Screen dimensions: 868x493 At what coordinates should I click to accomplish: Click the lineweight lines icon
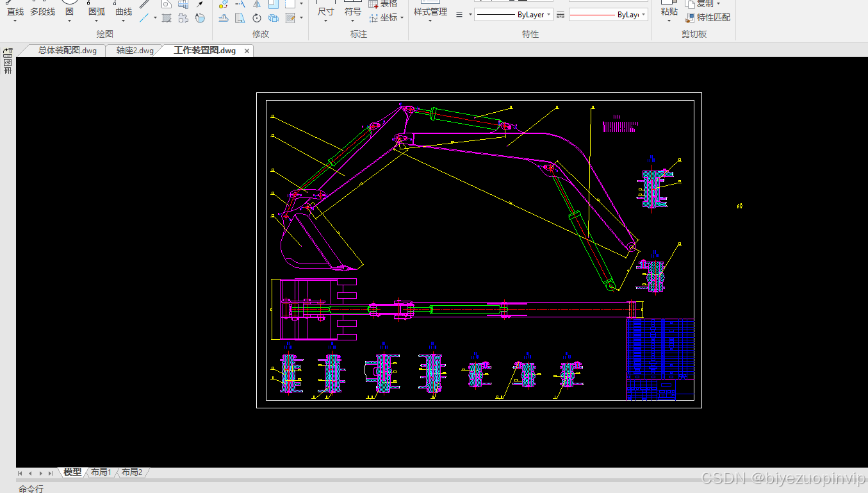pyautogui.click(x=459, y=15)
